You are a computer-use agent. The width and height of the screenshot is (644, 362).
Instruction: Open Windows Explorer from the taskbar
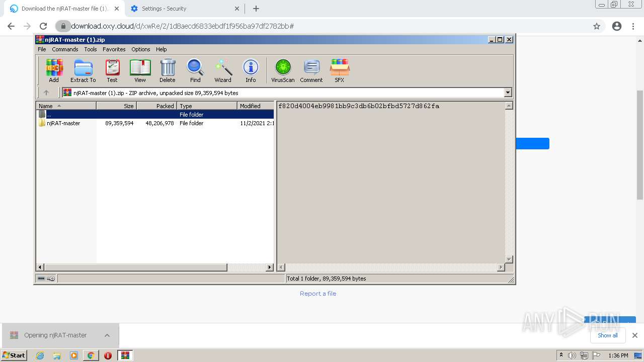coord(57,355)
